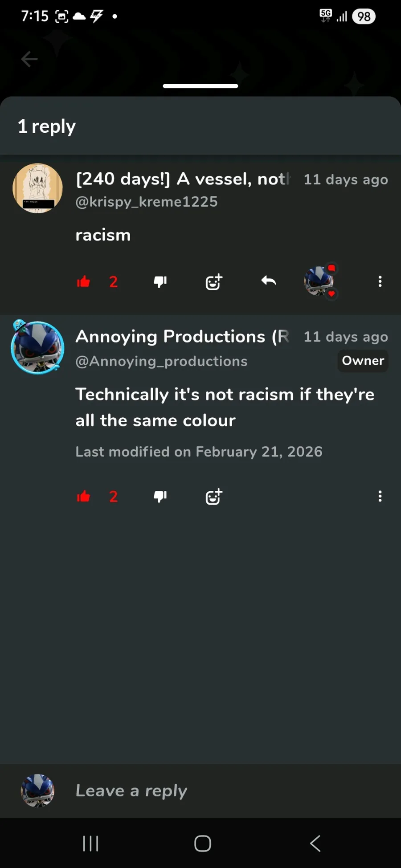Toggle thumbs up on Annoying Productions' reply
The height and width of the screenshot is (868, 401).
pyautogui.click(x=83, y=496)
